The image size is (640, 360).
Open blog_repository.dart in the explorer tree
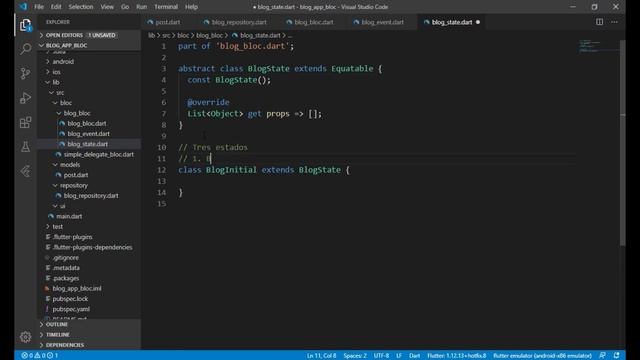click(x=91, y=196)
